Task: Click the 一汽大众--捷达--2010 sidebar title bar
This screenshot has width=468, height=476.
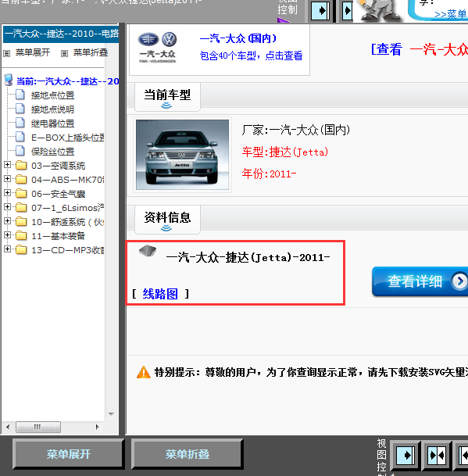Action: pyautogui.click(x=61, y=34)
